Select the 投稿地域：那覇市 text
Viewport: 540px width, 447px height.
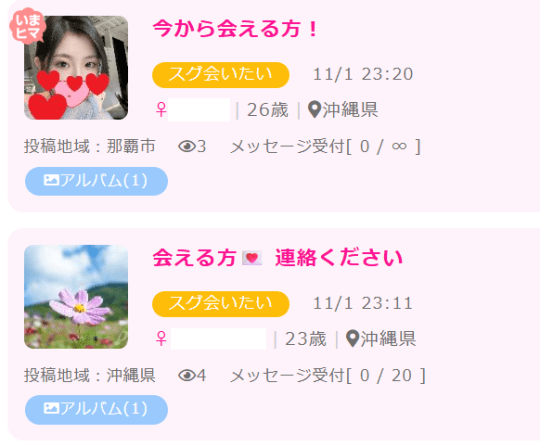coord(90,146)
